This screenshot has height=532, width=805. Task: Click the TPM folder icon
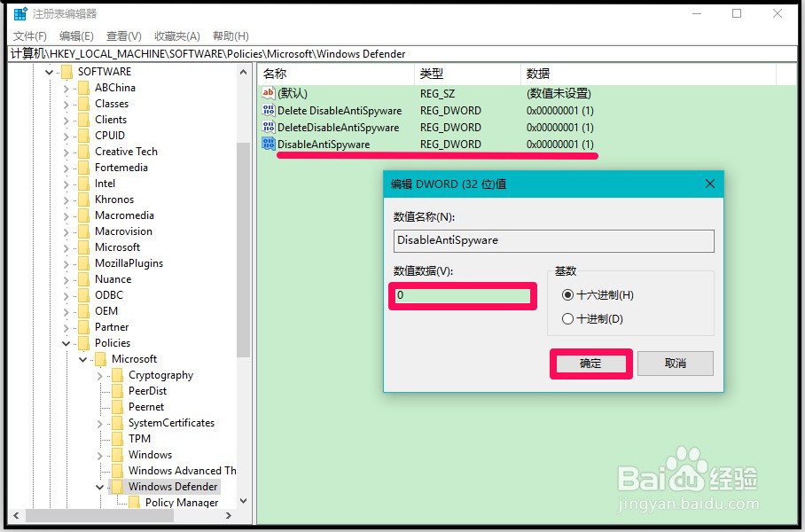(118, 439)
